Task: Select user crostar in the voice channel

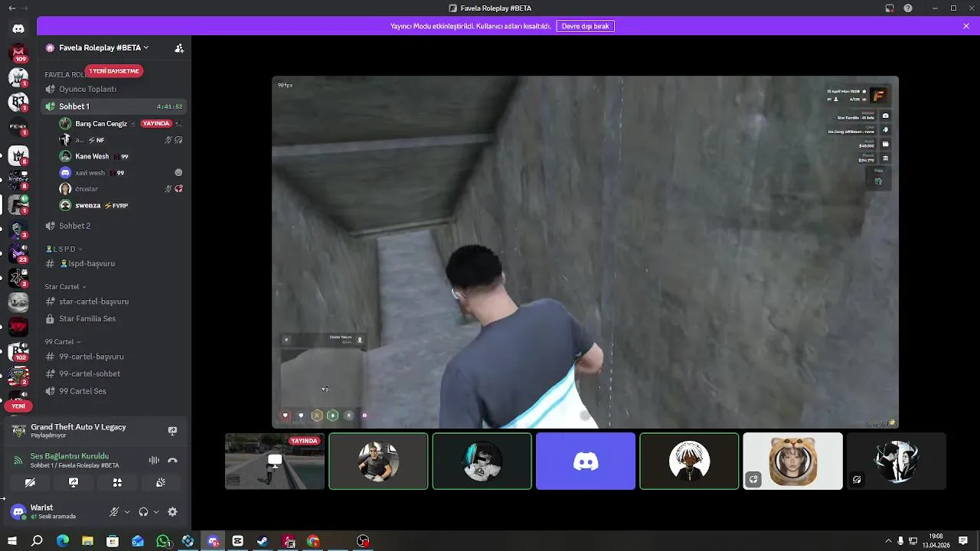Action: pyautogui.click(x=86, y=189)
